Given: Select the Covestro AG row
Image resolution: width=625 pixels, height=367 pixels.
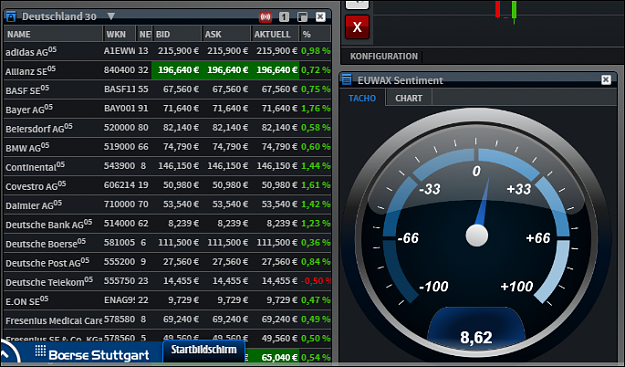Looking at the screenshot, I should (167, 185).
